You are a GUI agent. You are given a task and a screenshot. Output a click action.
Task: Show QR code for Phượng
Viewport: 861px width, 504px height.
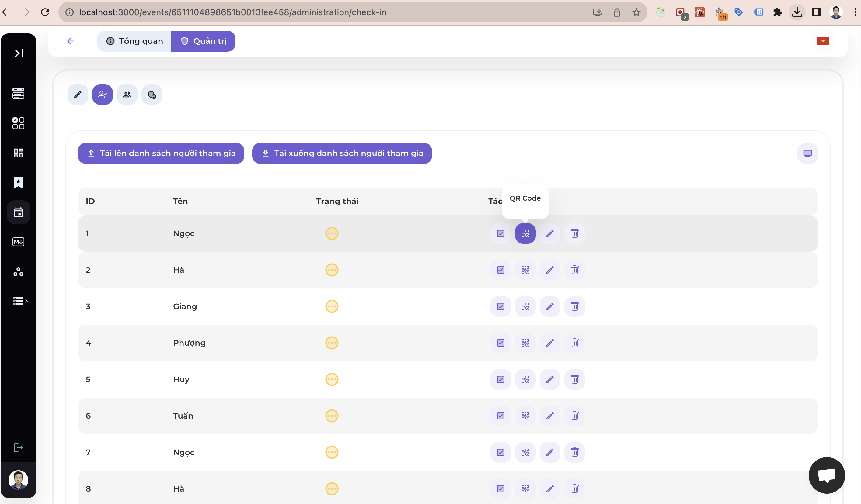coord(525,343)
